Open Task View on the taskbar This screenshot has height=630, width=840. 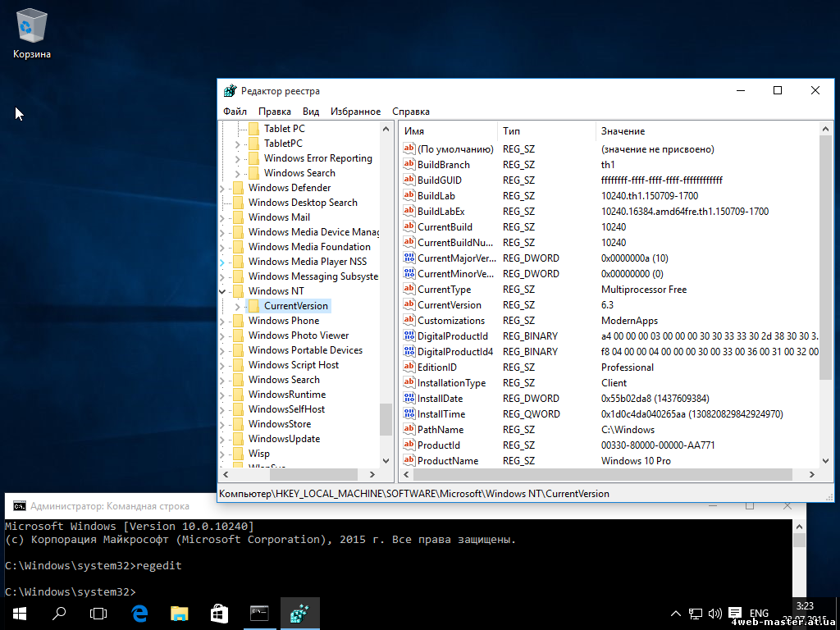pyautogui.click(x=98, y=614)
